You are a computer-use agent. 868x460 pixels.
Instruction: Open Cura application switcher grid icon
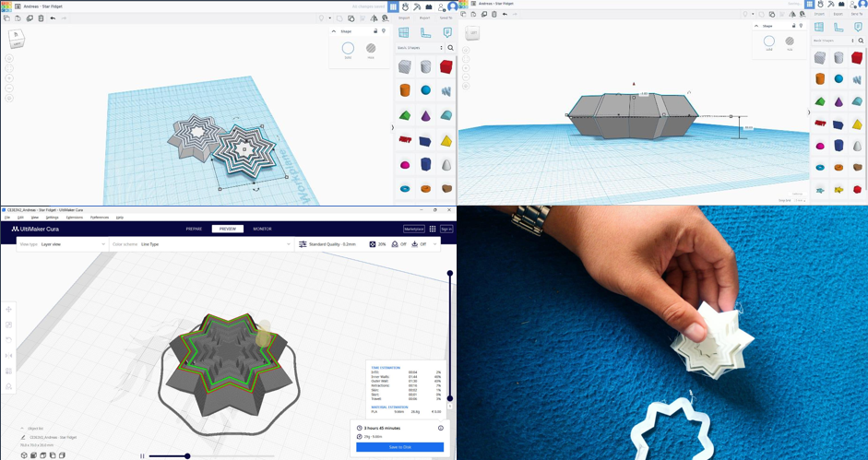click(x=433, y=229)
